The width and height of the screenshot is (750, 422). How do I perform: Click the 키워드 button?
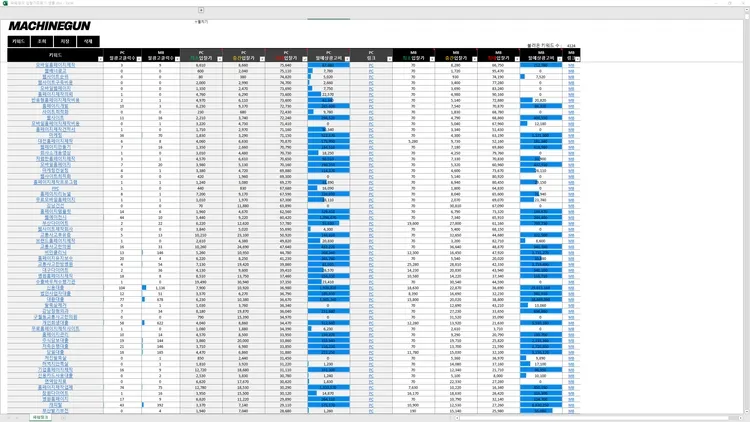click(18, 42)
